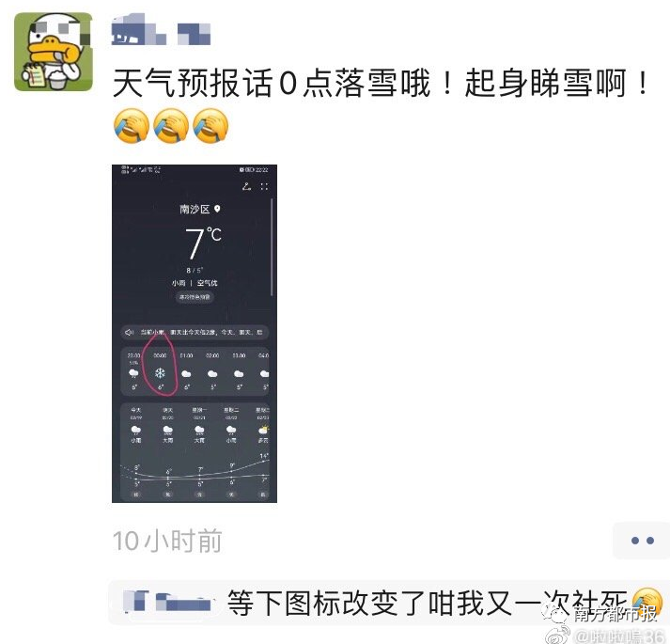670x644 pixels.
Task: Click the rain cloud icon at 23:00
Action: click(133, 374)
